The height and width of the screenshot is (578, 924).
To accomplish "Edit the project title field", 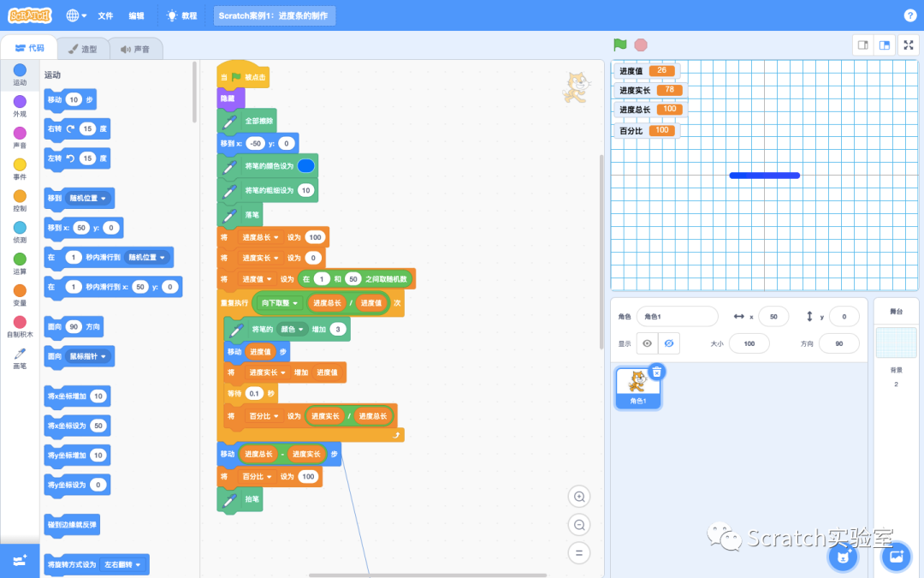I will [274, 16].
